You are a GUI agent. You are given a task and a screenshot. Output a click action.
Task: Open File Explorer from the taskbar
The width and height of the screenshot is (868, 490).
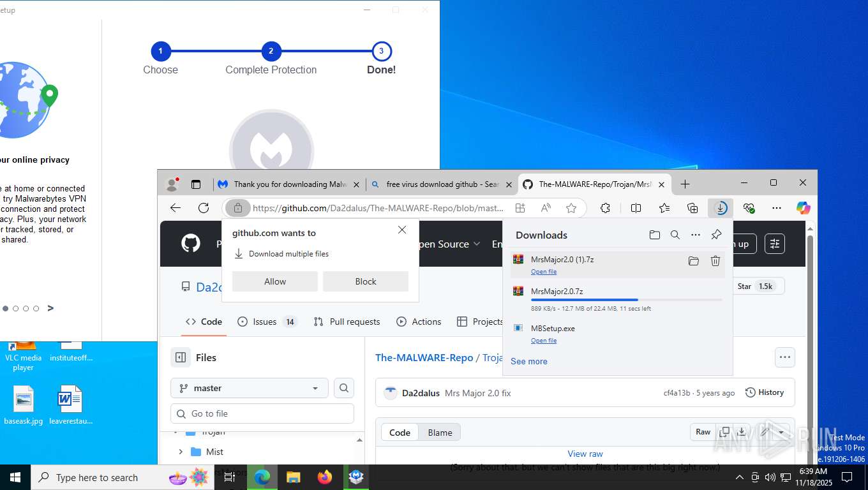[294, 477]
